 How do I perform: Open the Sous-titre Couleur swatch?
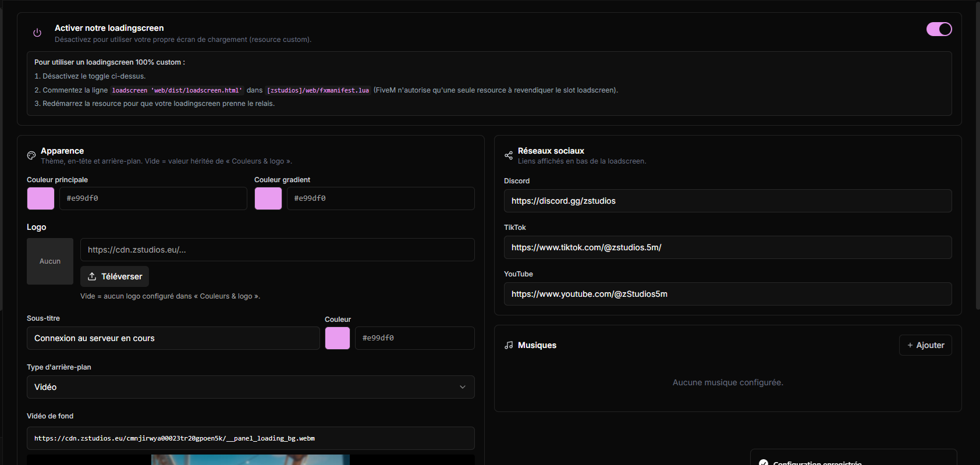338,338
